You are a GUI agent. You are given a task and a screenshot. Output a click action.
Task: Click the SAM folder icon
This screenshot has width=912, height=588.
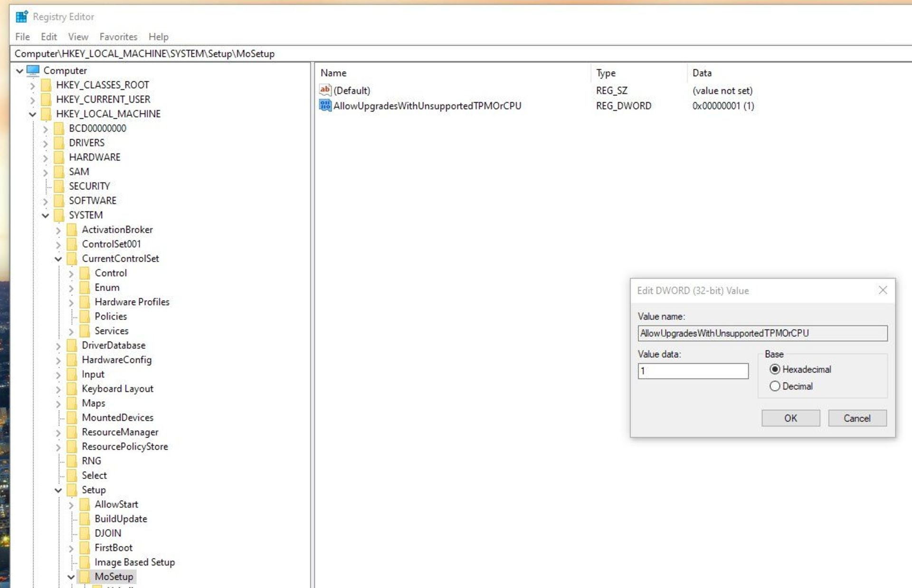pos(59,172)
